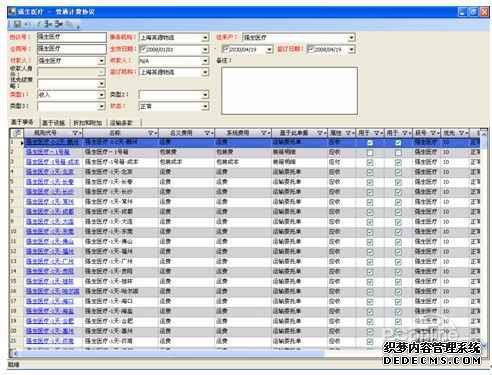492x375 pixels.
Task: Click toolbar overflow arrow at toolbar end
Action: tap(78, 26)
